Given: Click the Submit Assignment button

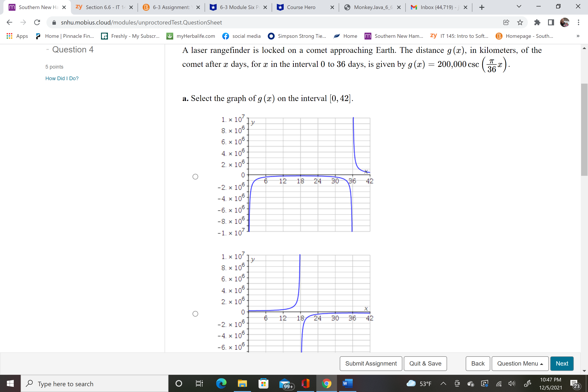Looking at the screenshot, I should [x=371, y=363].
